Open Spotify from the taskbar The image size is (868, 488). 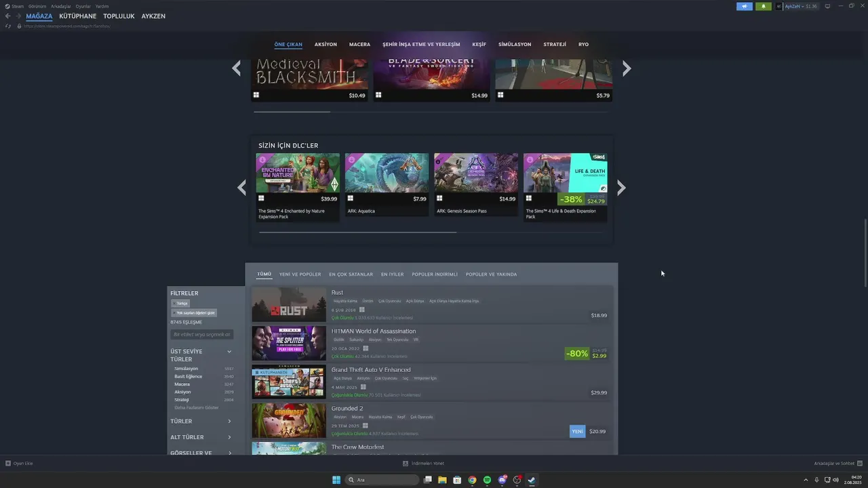(487, 480)
